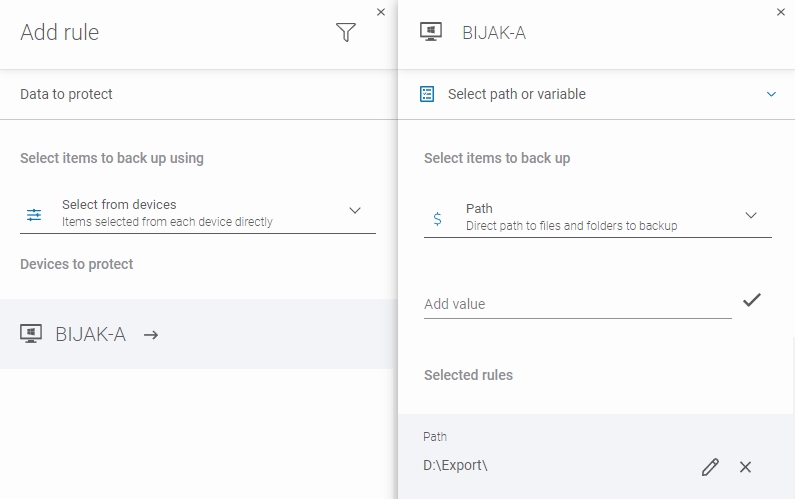Confirm the added value with the checkmark icon
This screenshot has height=499, width=795.
(x=752, y=300)
